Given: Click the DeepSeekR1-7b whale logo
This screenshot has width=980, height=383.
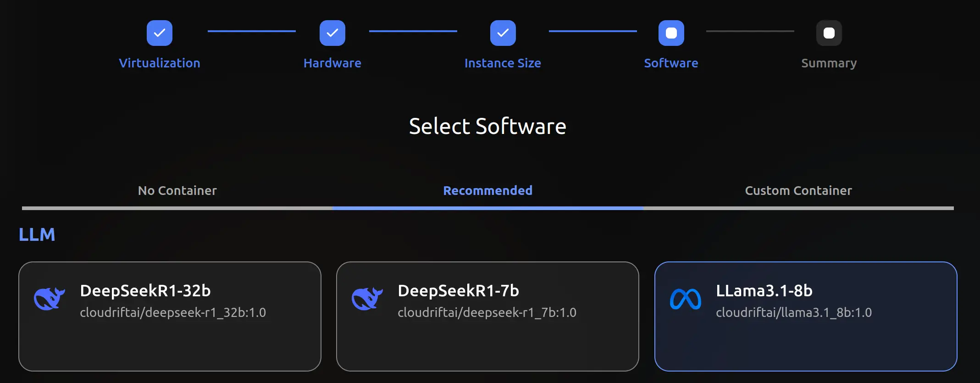Looking at the screenshot, I should (367, 299).
